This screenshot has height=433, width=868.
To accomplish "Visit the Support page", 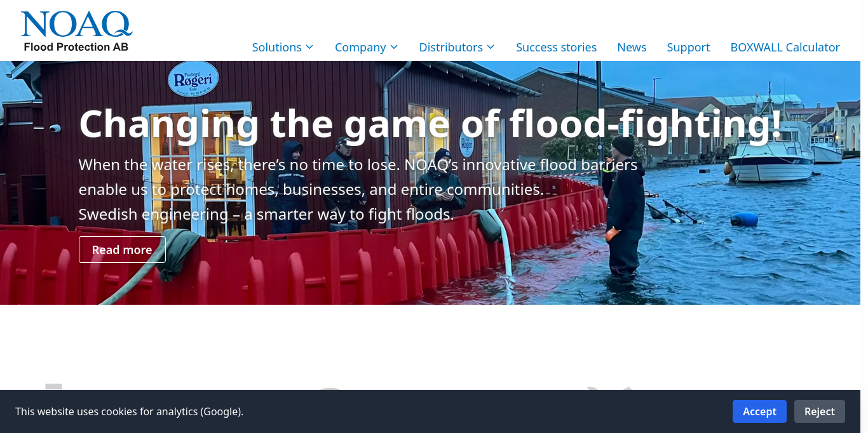I will tap(688, 47).
